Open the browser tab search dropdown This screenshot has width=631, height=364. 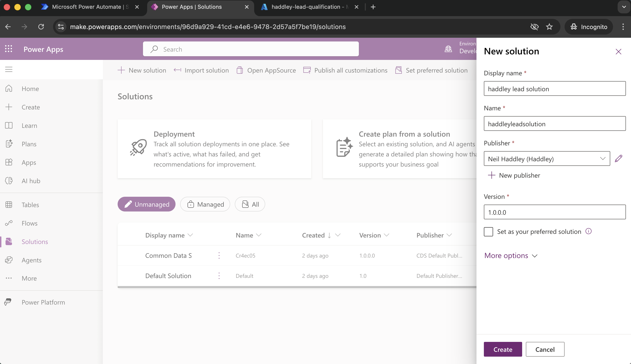coord(624,7)
